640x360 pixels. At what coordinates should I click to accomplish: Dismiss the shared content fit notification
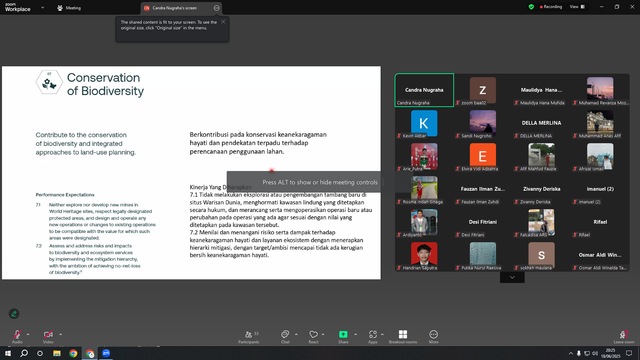223,22
